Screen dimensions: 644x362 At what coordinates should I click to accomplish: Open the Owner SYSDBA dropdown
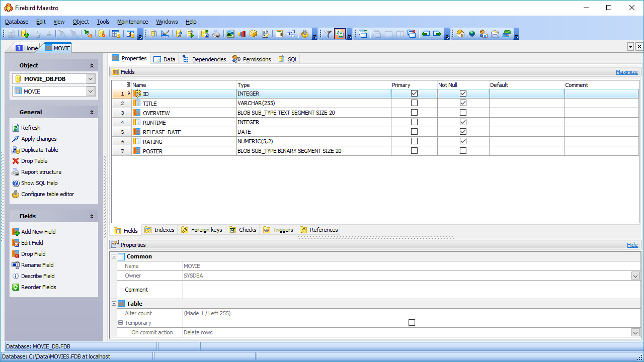pyautogui.click(x=635, y=276)
